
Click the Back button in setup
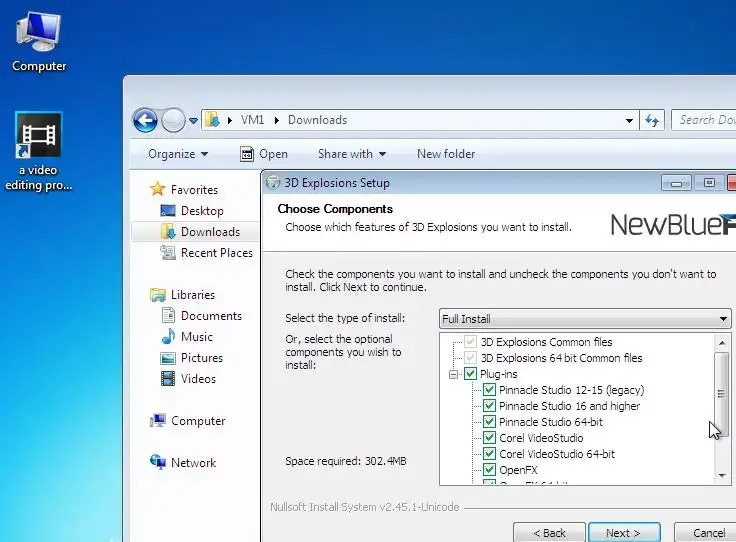pyautogui.click(x=549, y=533)
